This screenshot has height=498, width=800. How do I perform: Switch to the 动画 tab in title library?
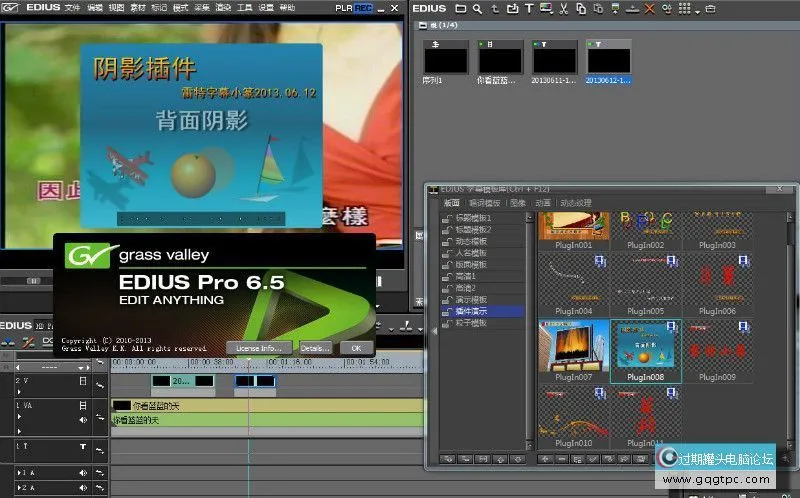click(x=543, y=202)
